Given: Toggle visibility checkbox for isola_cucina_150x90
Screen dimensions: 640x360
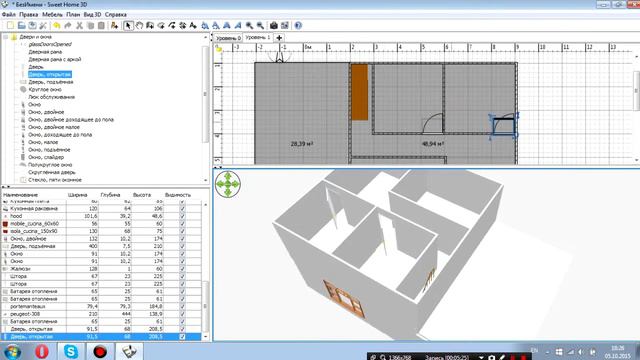Looking at the screenshot, I should [182, 231].
